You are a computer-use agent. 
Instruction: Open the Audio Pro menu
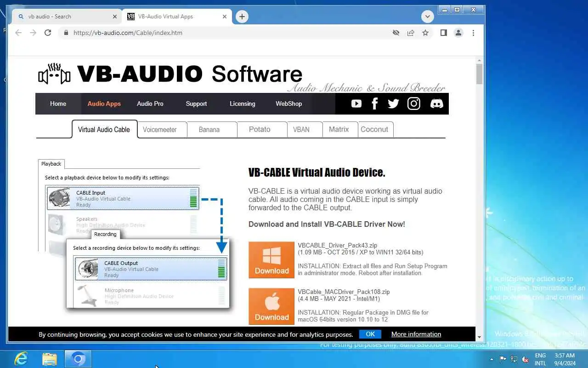(x=150, y=103)
